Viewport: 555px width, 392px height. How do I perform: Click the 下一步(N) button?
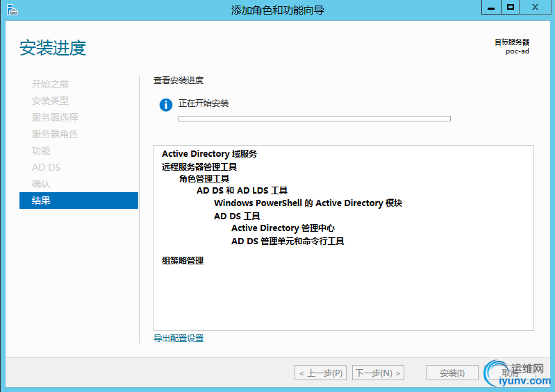(x=378, y=373)
